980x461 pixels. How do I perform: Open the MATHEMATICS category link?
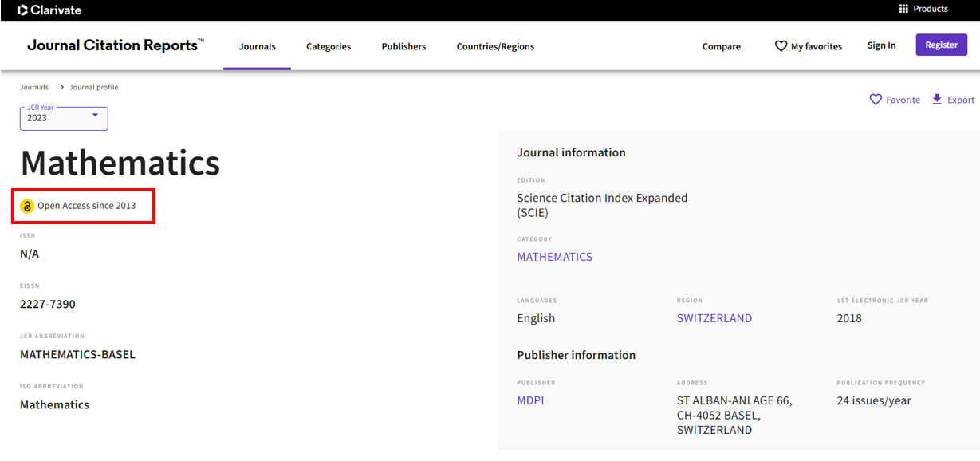click(x=554, y=257)
